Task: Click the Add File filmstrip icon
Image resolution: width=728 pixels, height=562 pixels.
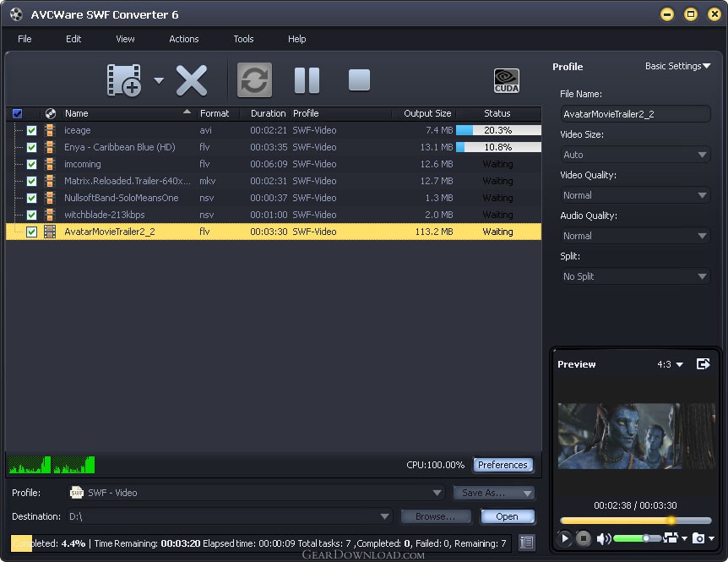Action: tap(124, 80)
